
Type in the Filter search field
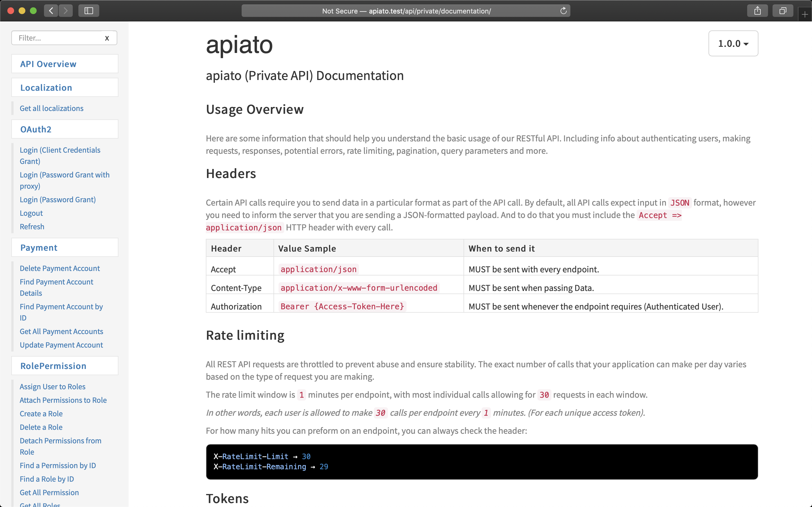coord(57,38)
